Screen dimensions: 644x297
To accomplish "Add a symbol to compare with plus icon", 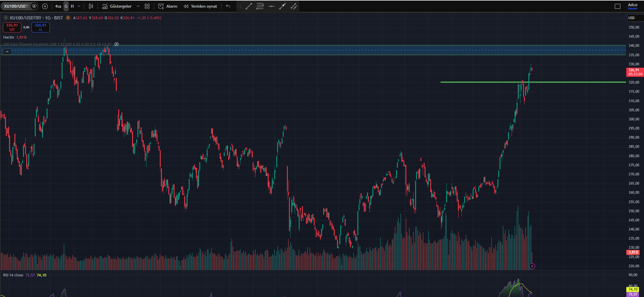I will click(45, 6).
